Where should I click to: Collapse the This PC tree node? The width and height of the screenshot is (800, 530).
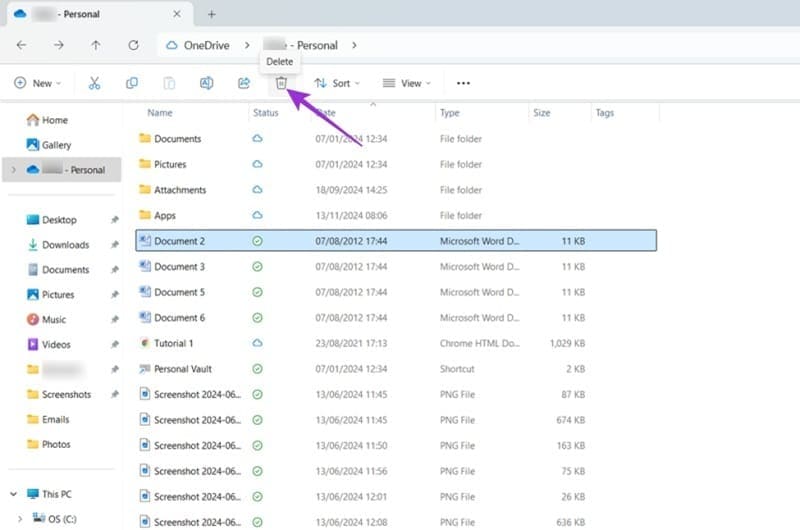click(14, 494)
